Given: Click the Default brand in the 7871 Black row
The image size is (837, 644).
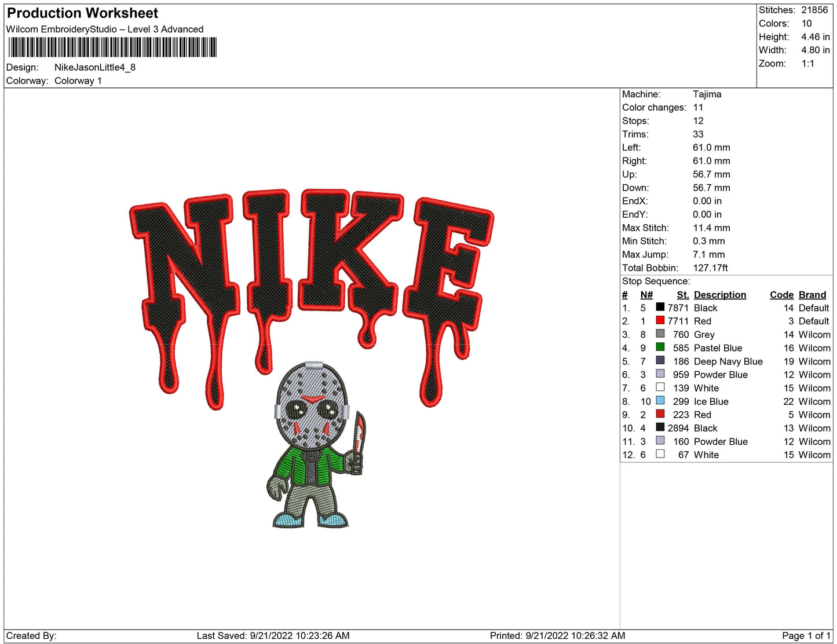Looking at the screenshot, I should coord(814,308).
